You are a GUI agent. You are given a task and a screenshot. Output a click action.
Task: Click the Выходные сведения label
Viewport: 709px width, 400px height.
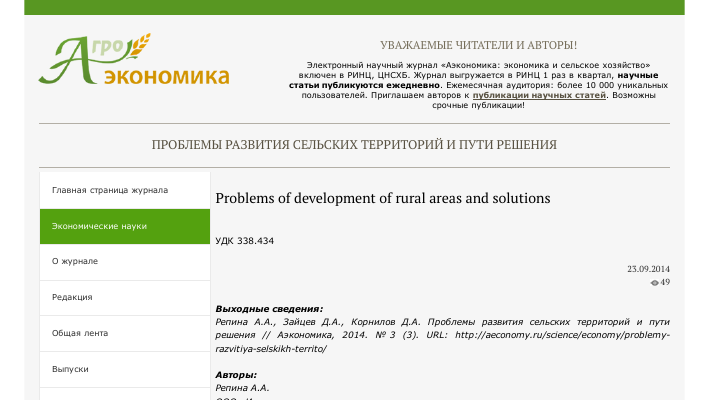pyautogui.click(x=269, y=309)
